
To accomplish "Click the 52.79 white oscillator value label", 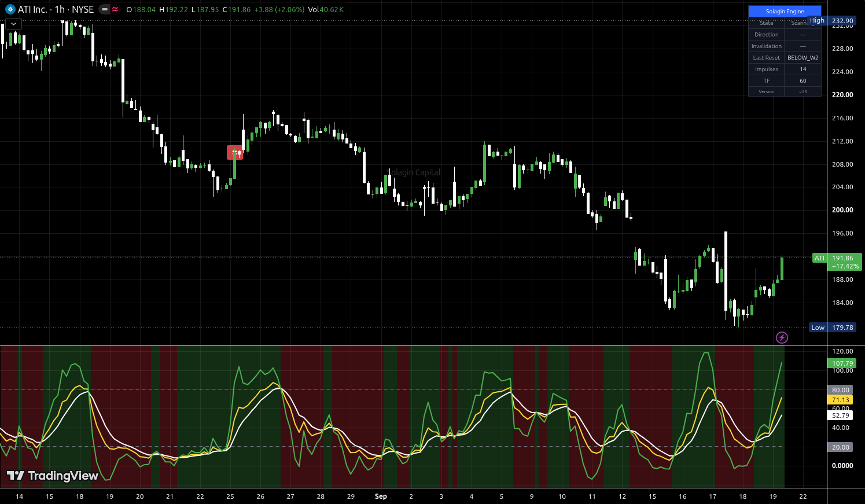I will pyautogui.click(x=840, y=415).
